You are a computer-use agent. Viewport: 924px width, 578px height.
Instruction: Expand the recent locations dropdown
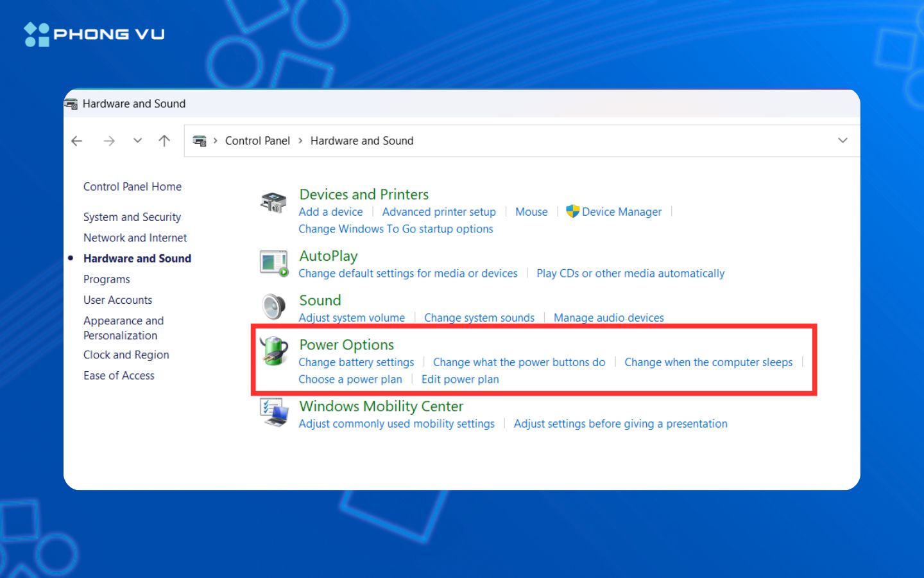point(137,141)
